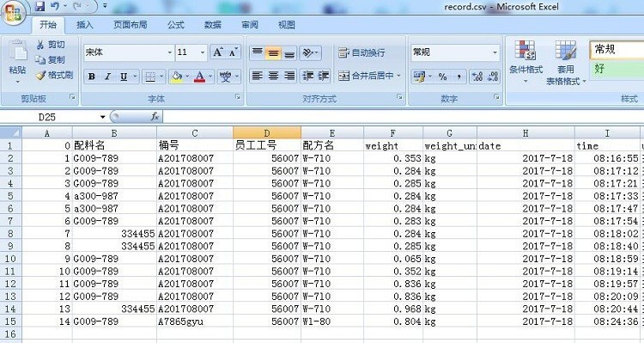644x343 pixels.
Task: Increase indent of cell text
Action: [x=323, y=76]
